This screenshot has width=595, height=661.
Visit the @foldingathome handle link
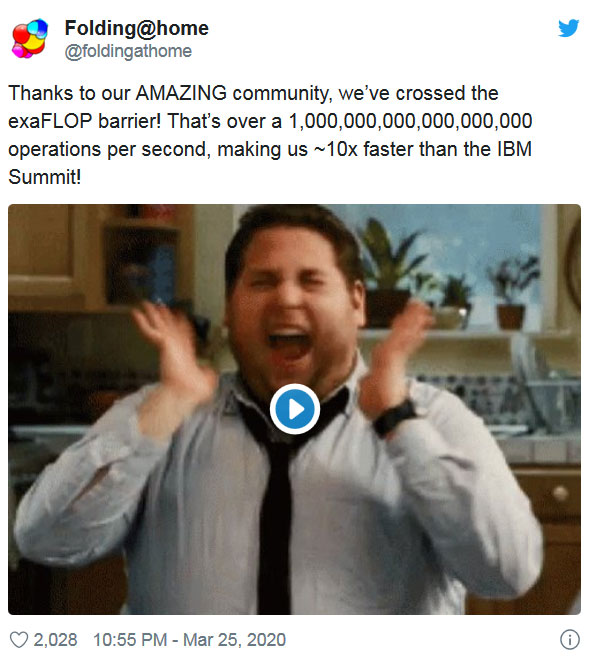[128, 51]
